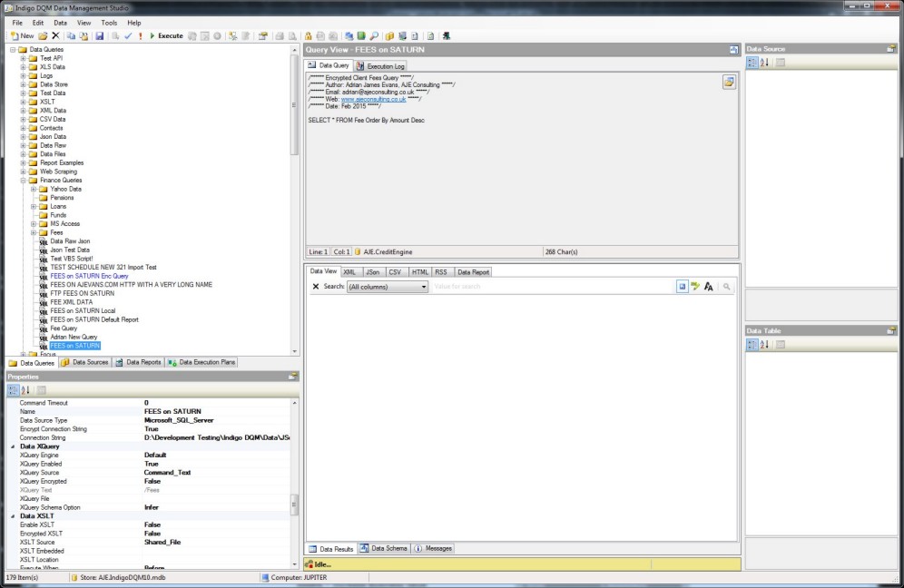
Task: Sort properties alphabetically in Properties panel
Action: tap(25, 389)
